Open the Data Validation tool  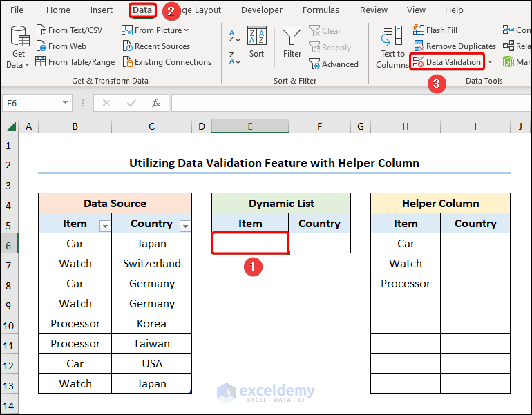coord(447,62)
